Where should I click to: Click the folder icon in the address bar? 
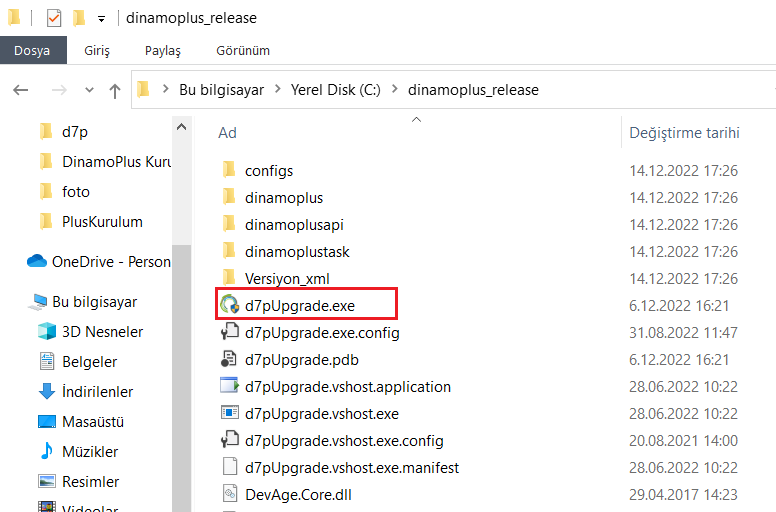(144, 90)
